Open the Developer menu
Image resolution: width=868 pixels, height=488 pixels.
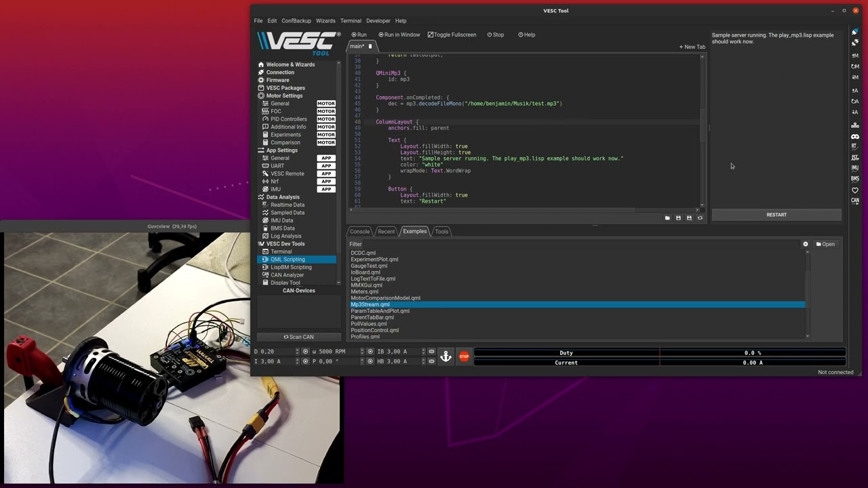(x=378, y=21)
